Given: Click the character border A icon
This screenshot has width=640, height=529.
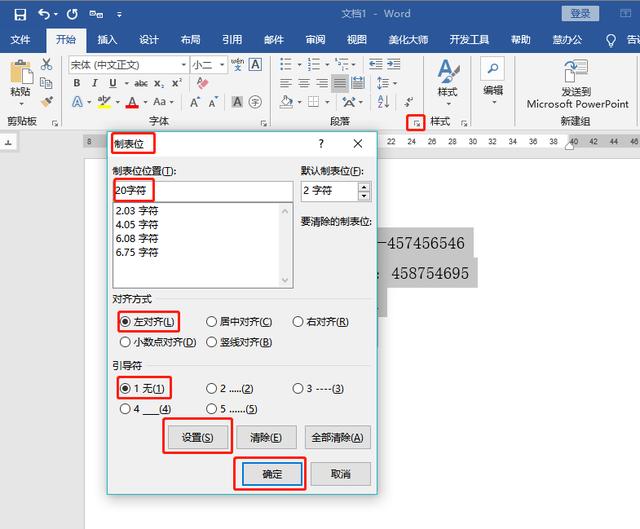Looking at the screenshot, I should click(x=256, y=64).
